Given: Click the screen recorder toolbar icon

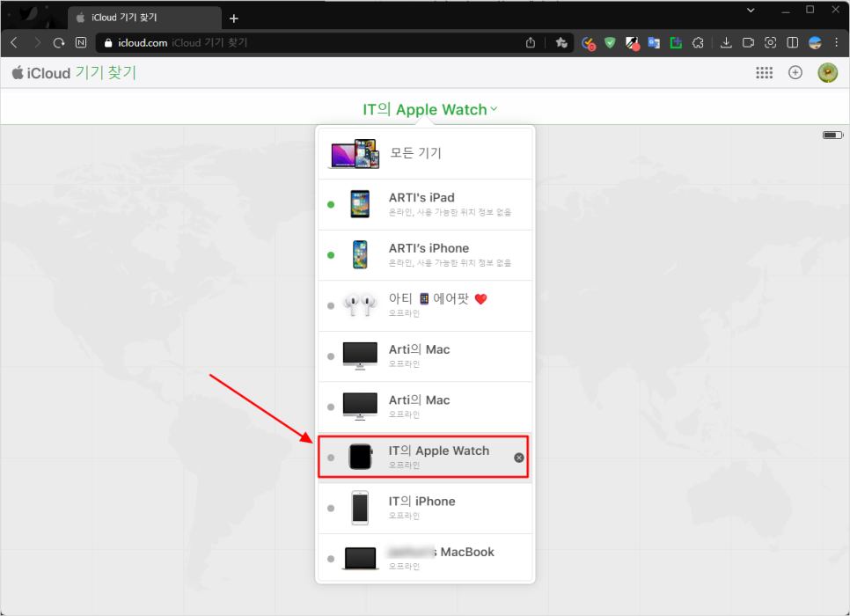Looking at the screenshot, I should pos(748,42).
